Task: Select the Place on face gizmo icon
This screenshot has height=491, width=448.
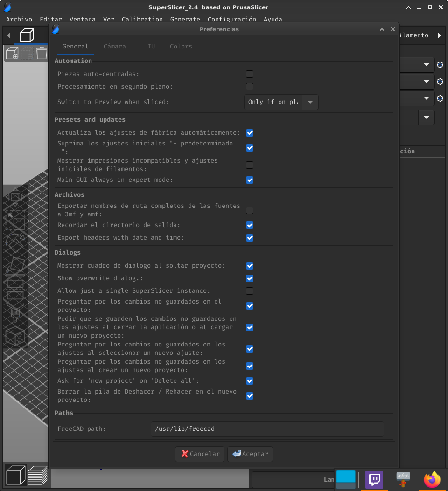Action: tap(15, 265)
